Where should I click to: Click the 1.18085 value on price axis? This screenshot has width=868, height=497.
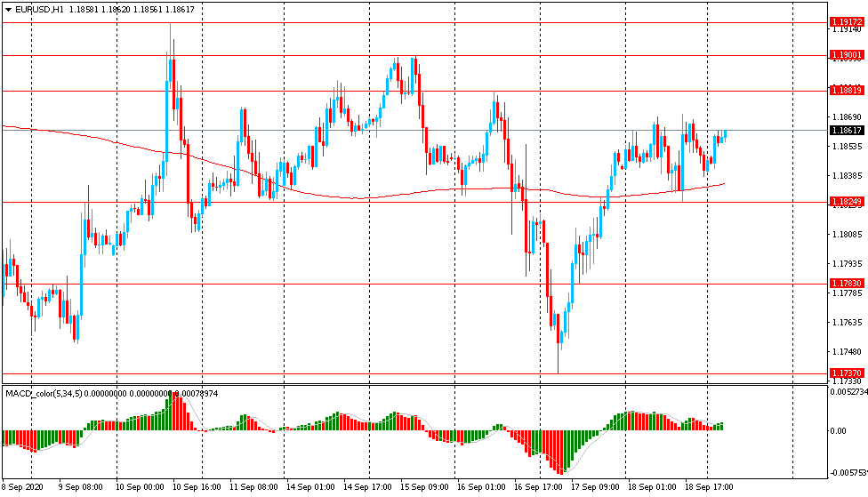pos(847,234)
